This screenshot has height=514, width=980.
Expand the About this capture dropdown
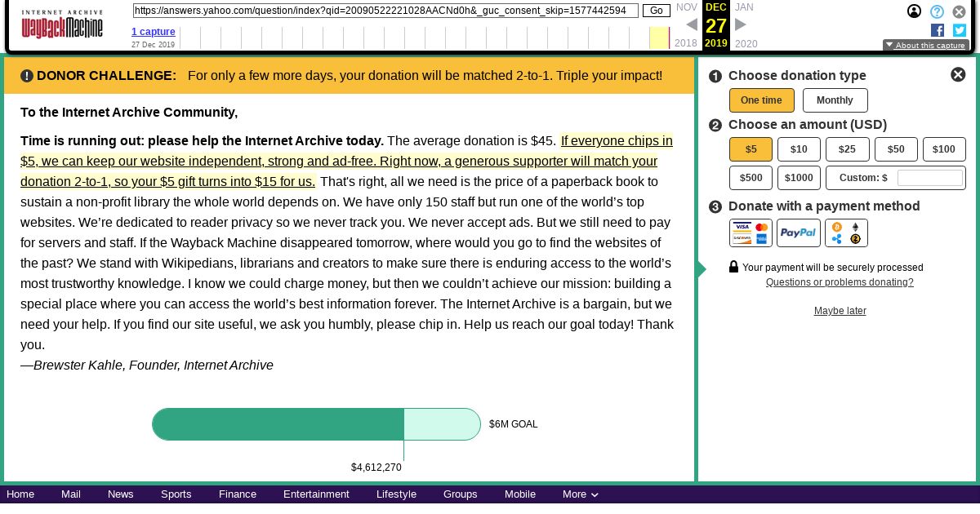pyautogui.click(x=925, y=46)
